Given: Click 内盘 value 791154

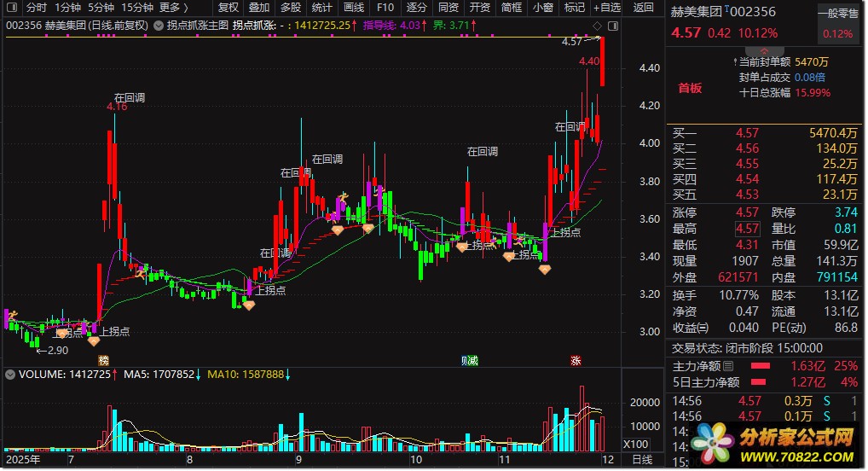Looking at the screenshot, I should 837,277.
